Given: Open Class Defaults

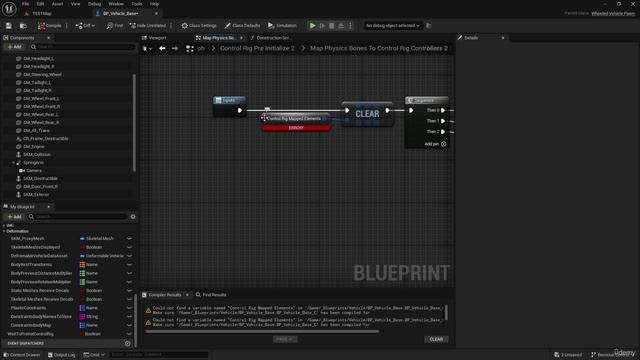Looking at the screenshot, I should point(242,26).
